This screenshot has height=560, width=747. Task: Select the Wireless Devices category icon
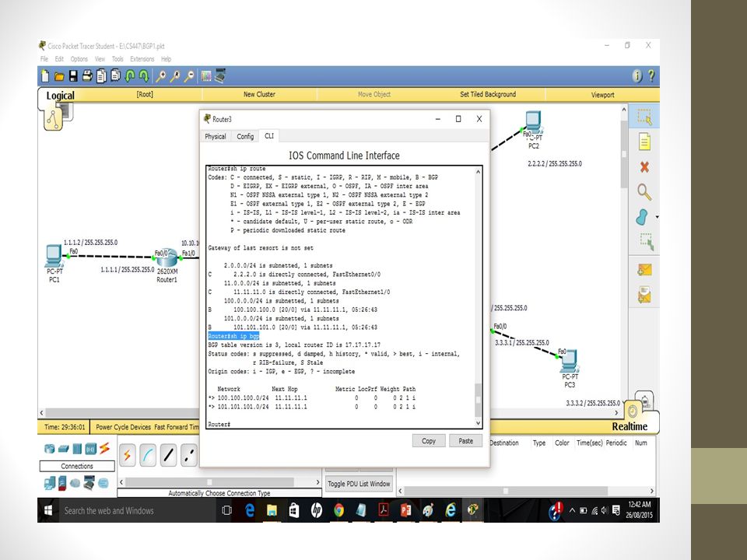91,449
